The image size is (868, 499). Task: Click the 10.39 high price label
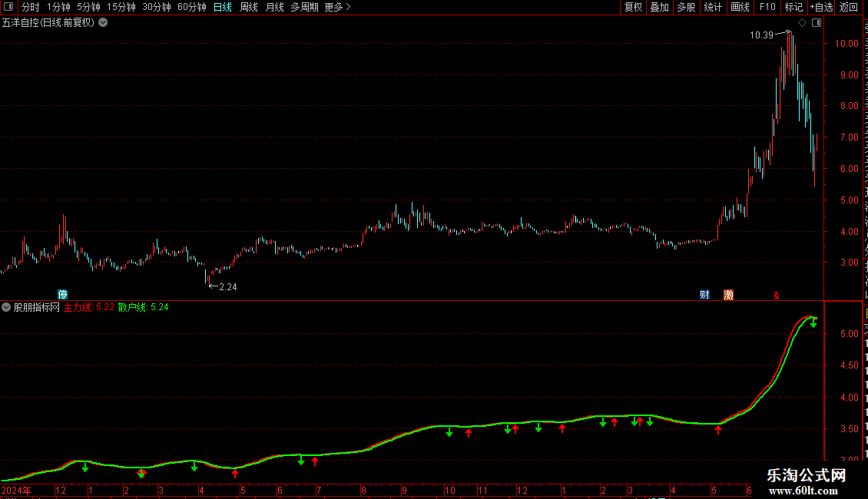[x=761, y=35]
